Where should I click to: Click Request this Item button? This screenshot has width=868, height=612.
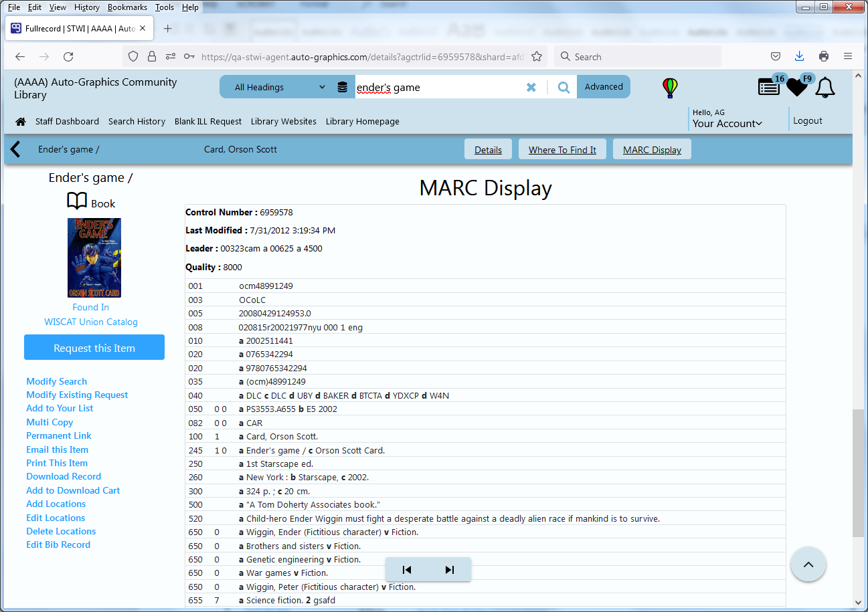tap(94, 348)
